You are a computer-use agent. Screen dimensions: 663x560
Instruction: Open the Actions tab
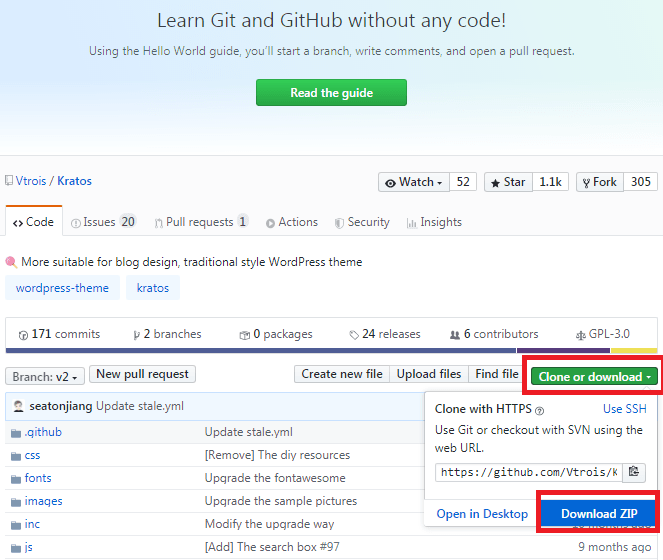(292, 222)
